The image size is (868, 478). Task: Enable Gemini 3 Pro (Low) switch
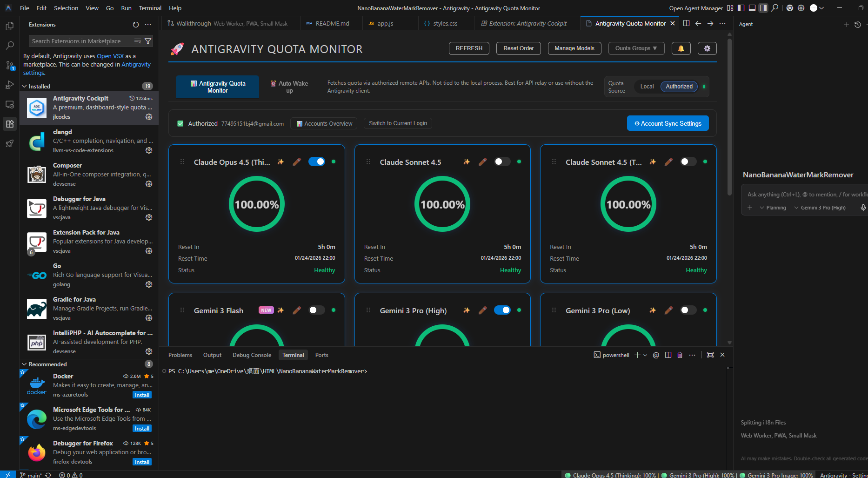click(688, 310)
